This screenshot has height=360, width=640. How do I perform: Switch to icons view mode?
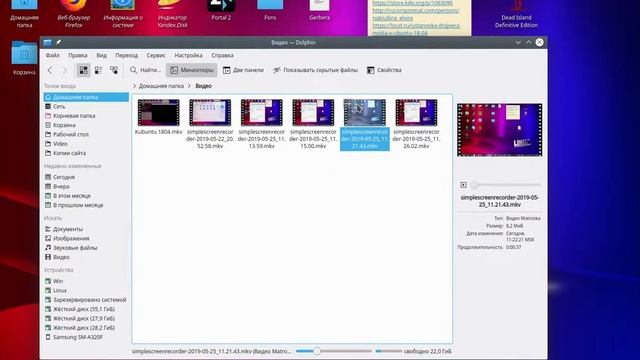pyautogui.click(x=83, y=70)
